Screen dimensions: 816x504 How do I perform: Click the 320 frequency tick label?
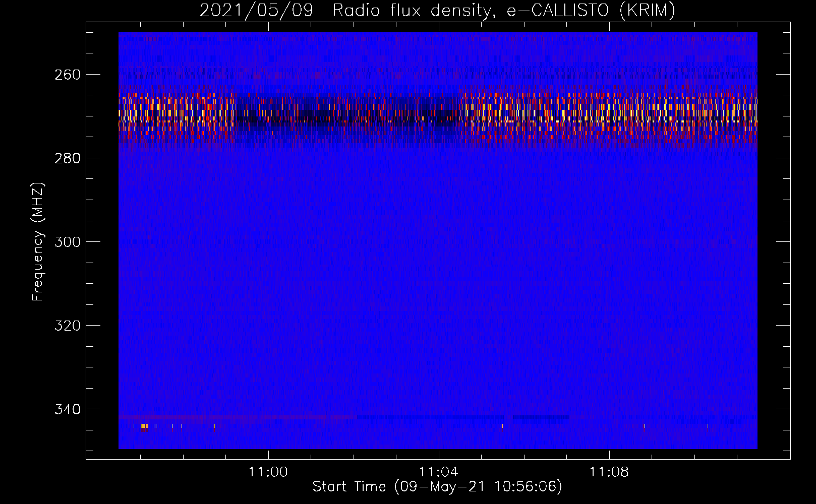pos(68,326)
